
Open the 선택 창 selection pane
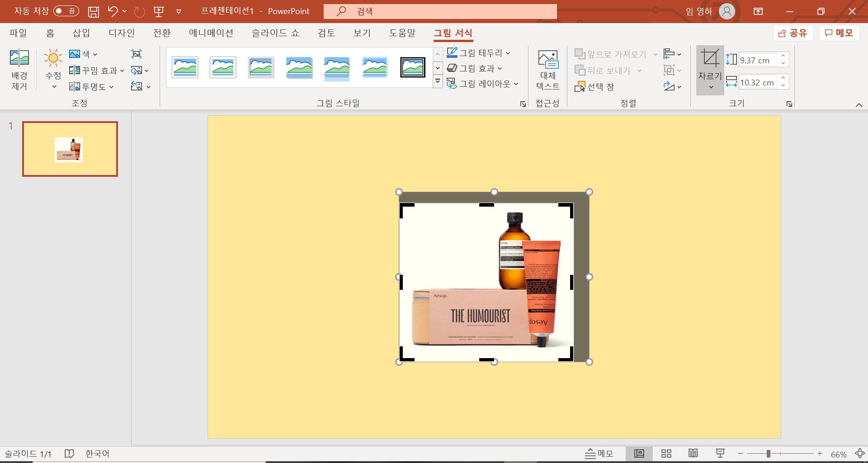pyautogui.click(x=594, y=87)
